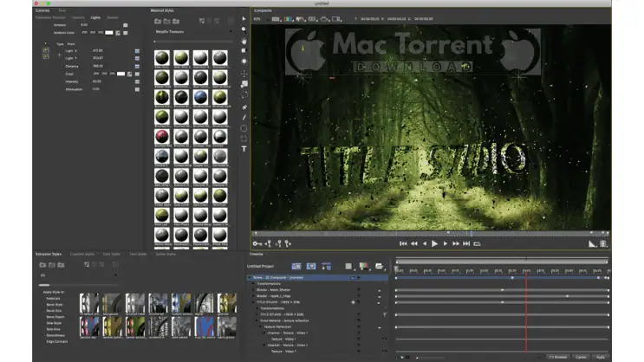Collapse the Front Material texture reflection row
The height and width of the screenshot is (362, 644).
pyautogui.click(x=257, y=320)
